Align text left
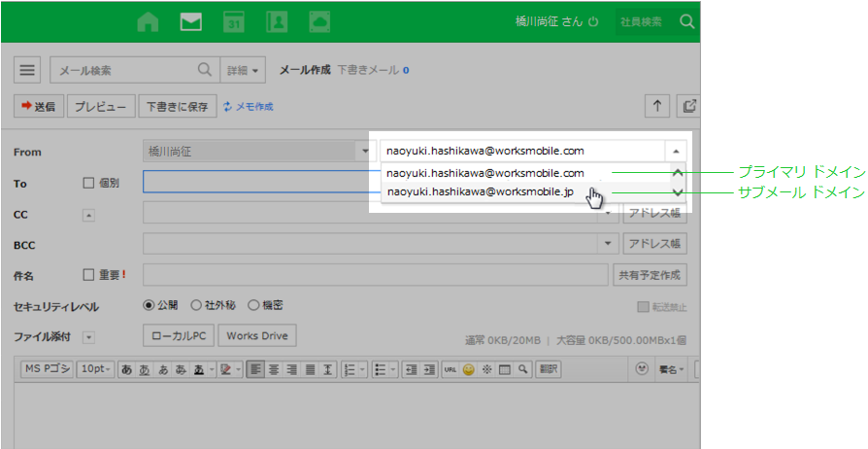Screen dimensions: 868x449 pyautogui.click(x=254, y=369)
